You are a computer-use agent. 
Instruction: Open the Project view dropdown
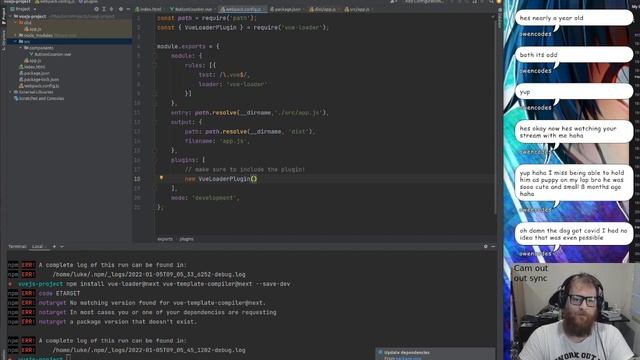[24, 9]
